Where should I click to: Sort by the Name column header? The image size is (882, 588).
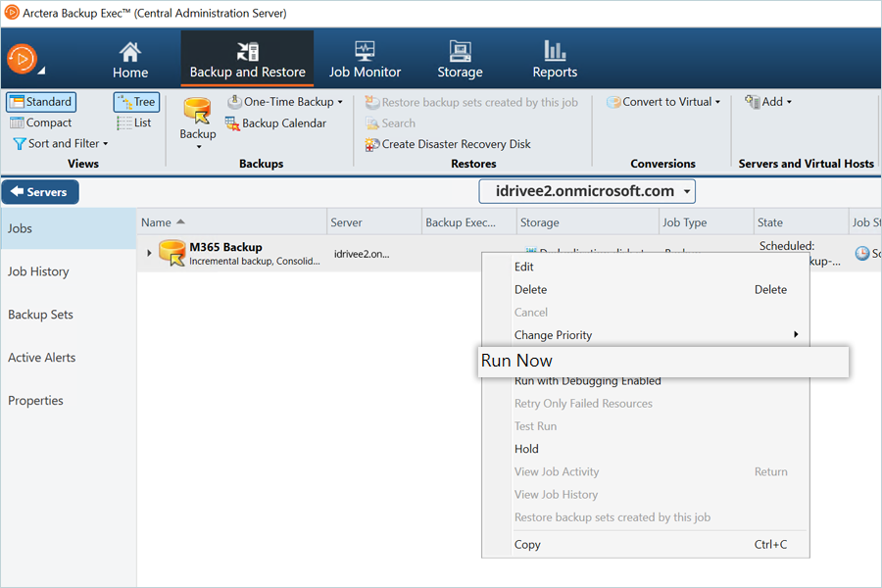[157, 222]
